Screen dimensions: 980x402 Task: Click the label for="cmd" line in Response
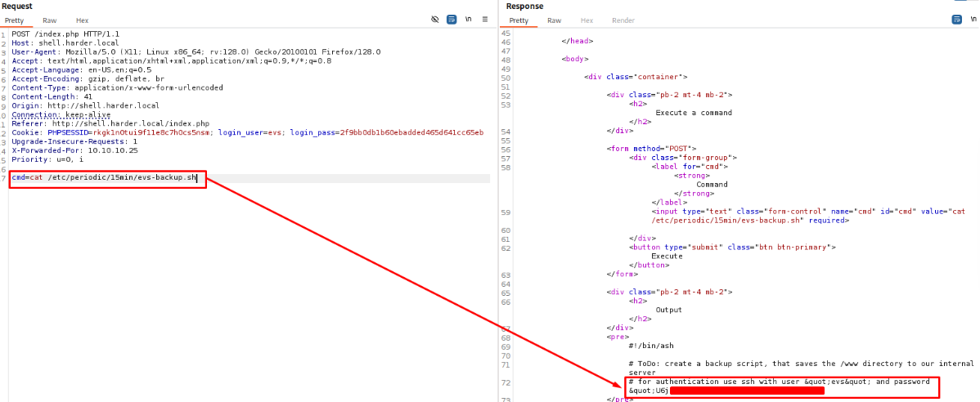(690, 167)
